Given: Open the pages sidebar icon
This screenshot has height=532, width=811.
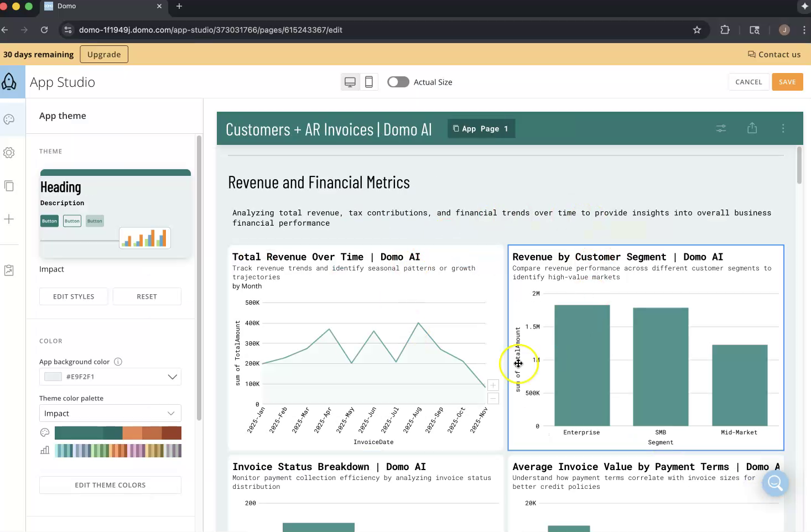Looking at the screenshot, I should [9, 186].
